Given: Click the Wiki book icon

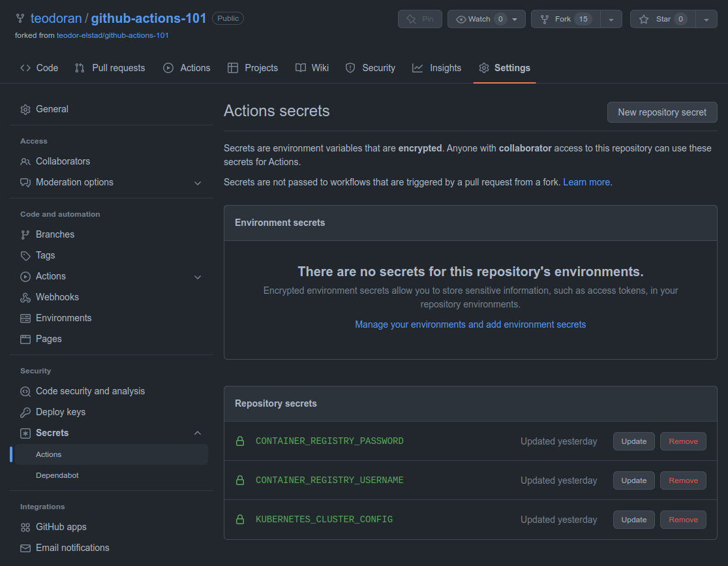Looking at the screenshot, I should click(300, 68).
